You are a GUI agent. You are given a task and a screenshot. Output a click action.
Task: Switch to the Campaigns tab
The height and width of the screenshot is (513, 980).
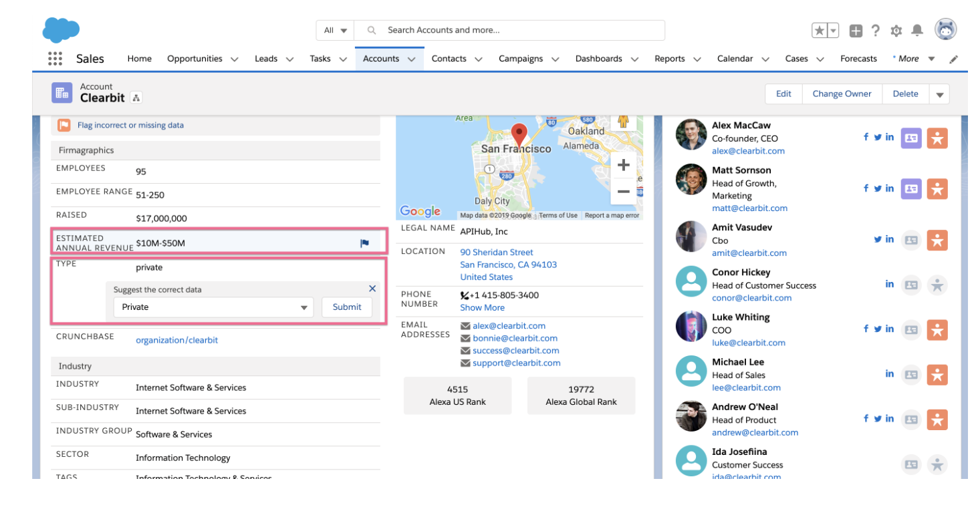coord(521,59)
